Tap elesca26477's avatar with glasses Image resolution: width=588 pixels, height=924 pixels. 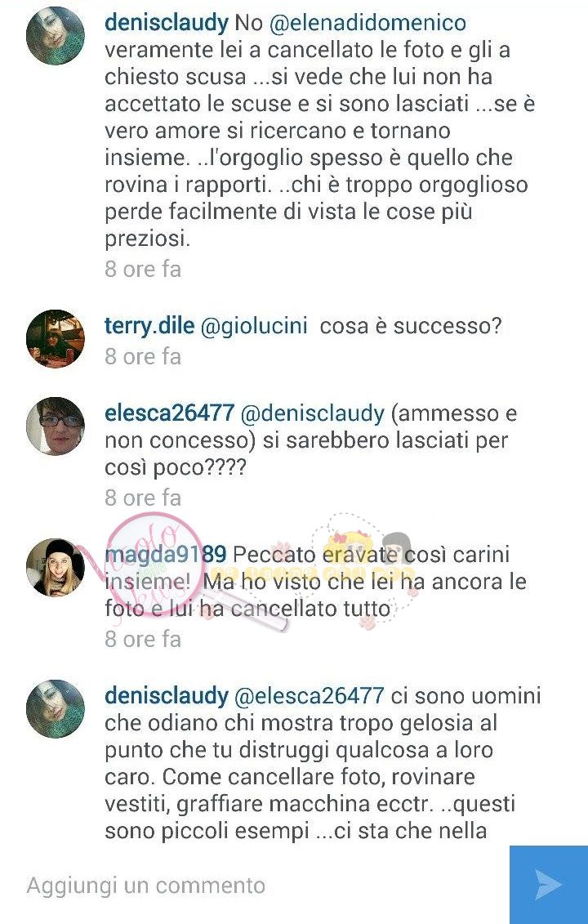[56, 426]
